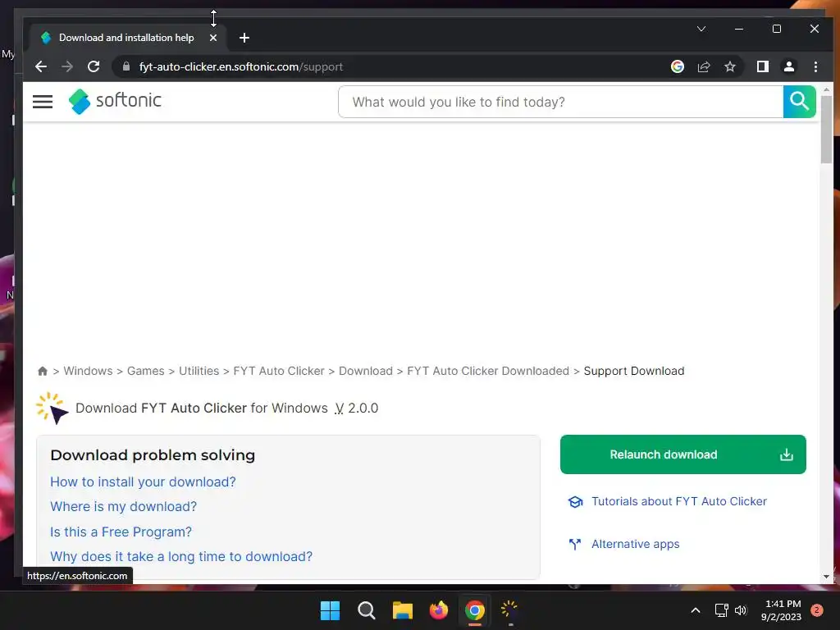The height and width of the screenshot is (630, 840).
Task: Click the 'V 2.0.0' version text
Action: pyautogui.click(x=356, y=409)
